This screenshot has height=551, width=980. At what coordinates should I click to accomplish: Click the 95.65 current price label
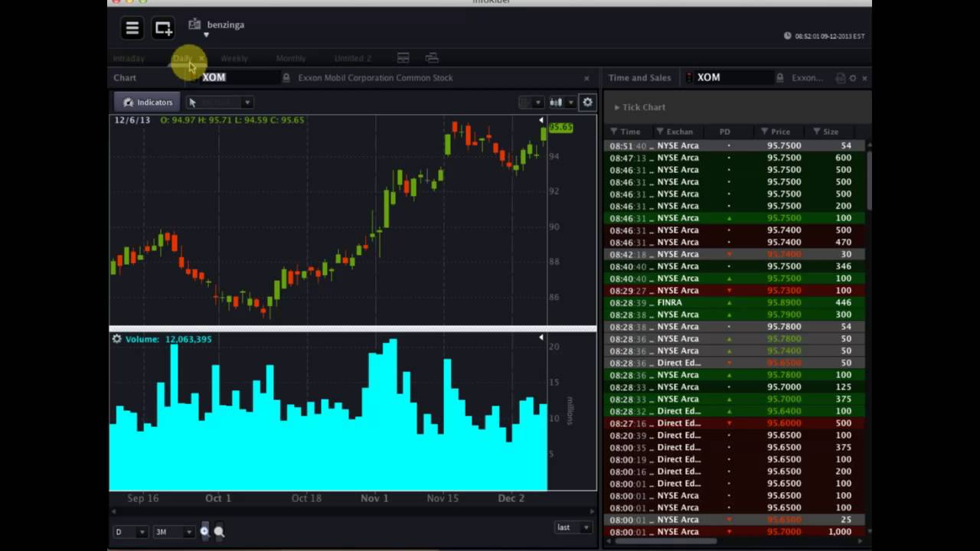(560, 127)
